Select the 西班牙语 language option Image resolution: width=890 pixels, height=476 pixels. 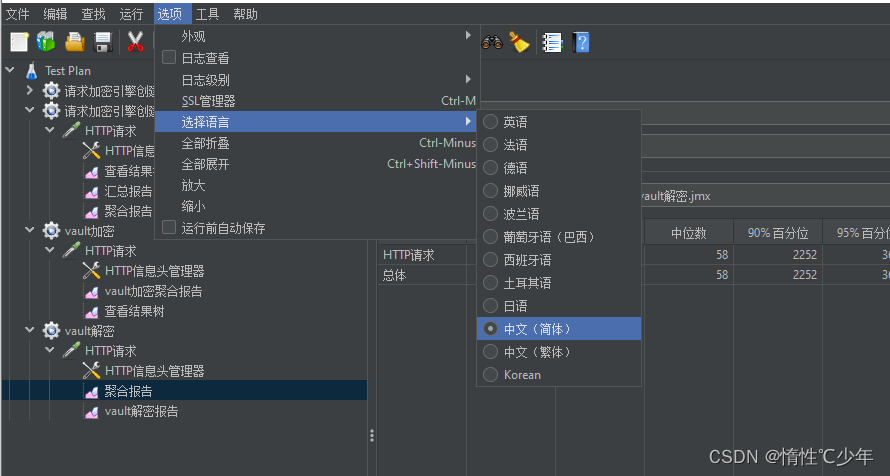(x=559, y=259)
